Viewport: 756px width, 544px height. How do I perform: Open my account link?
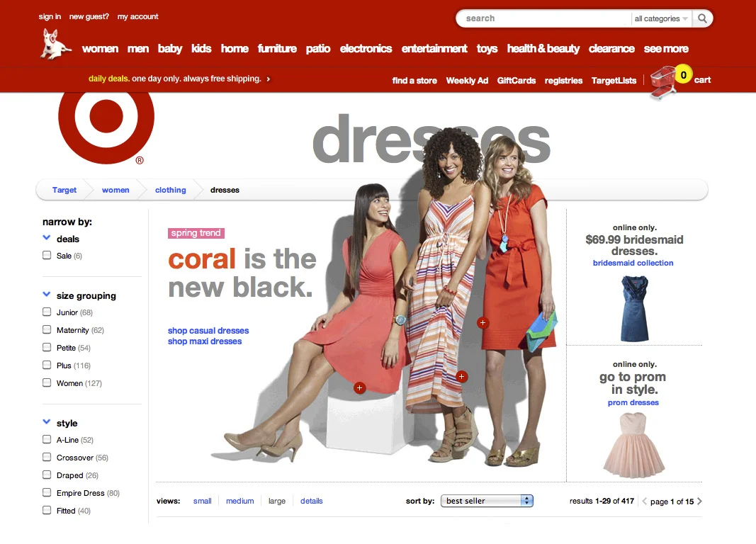tap(138, 16)
